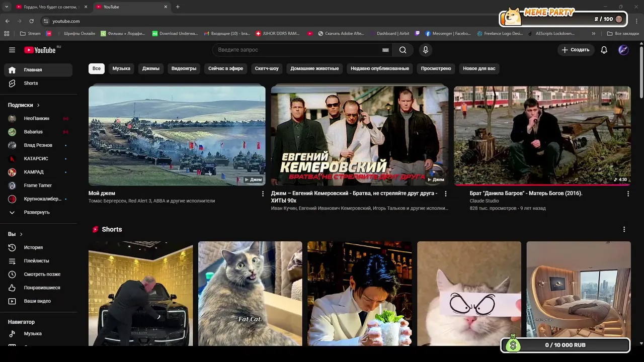Open Shorts in the sidebar
644x362 pixels.
(38, 83)
